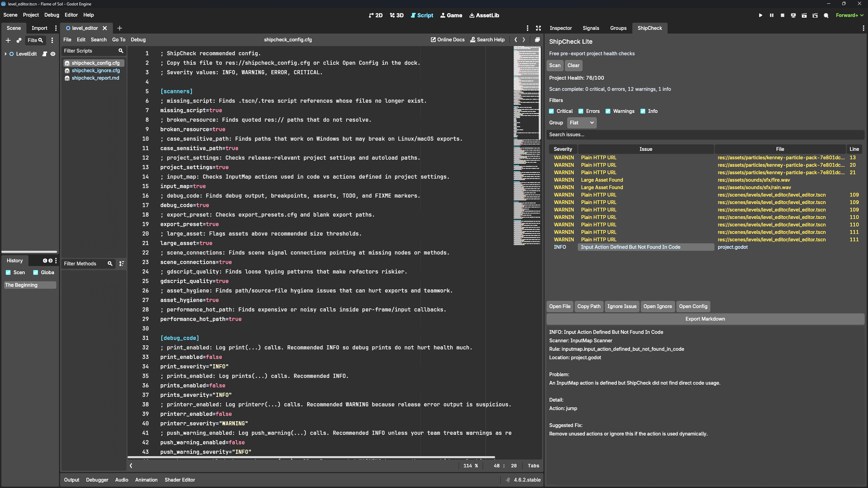Add a new node with plus icon
This screenshot has width=868, height=488.
click(x=8, y=40)
